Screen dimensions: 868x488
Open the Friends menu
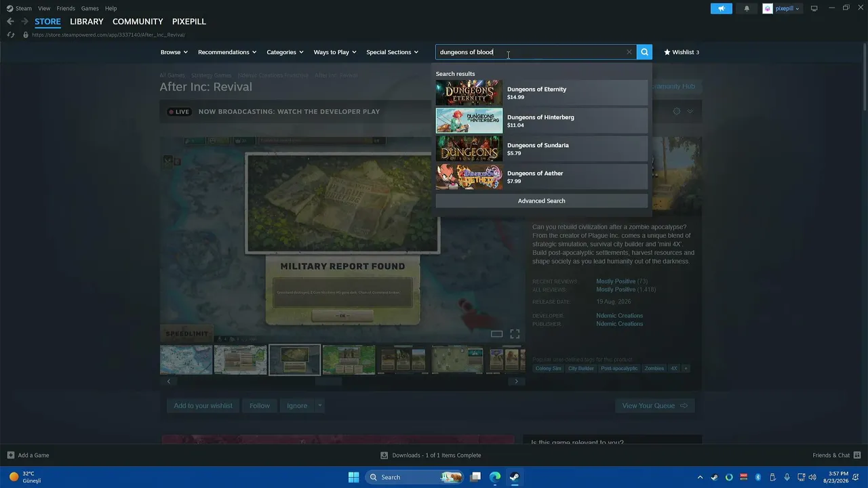(66, 8)
